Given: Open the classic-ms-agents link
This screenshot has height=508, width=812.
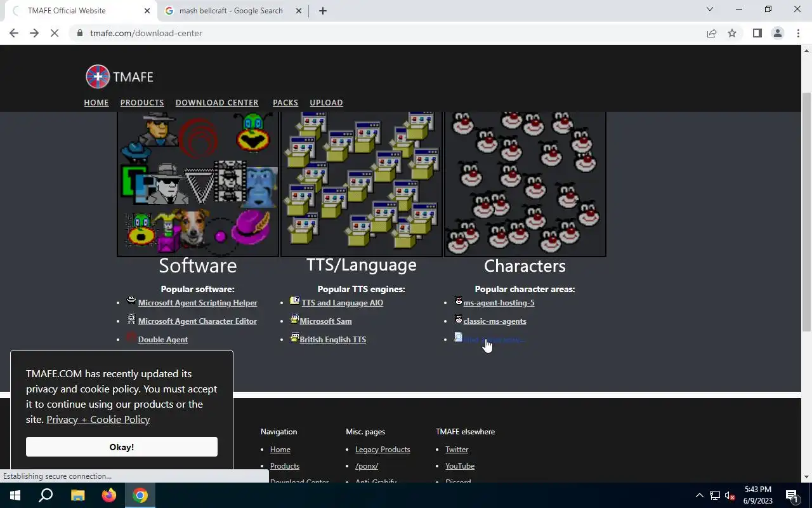Looking at the screenshot, I should click(495, 321).
